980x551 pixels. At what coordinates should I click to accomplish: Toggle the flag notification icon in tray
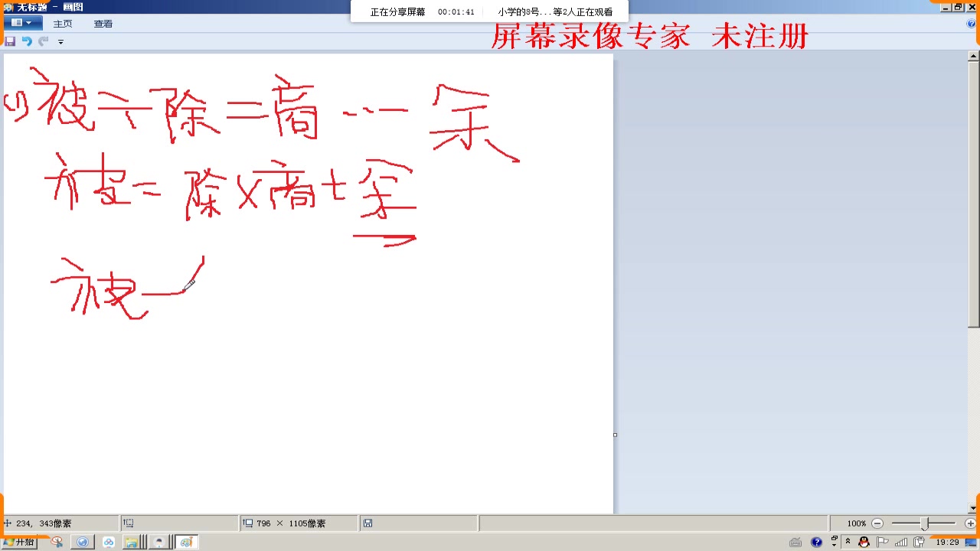(882, 543)
